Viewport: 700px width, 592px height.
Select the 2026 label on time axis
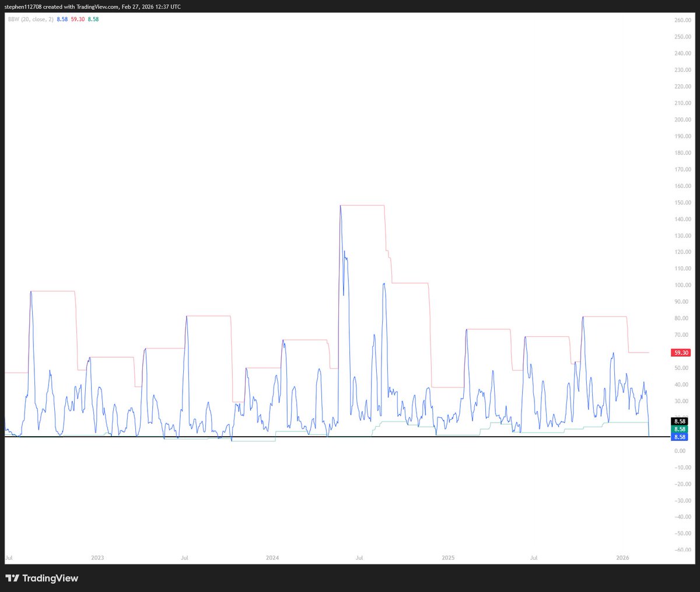coord(623,558)
